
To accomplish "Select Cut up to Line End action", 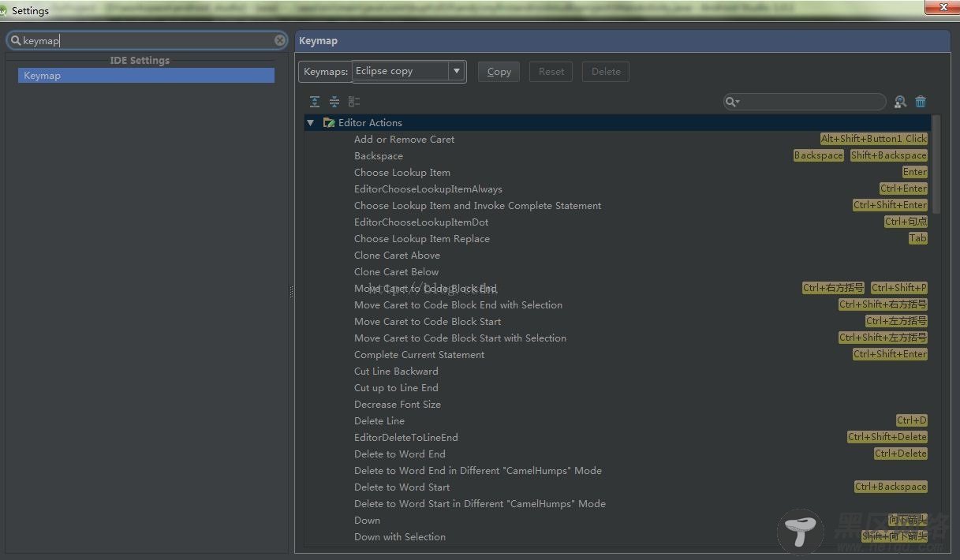I will [x=396, y=388].
